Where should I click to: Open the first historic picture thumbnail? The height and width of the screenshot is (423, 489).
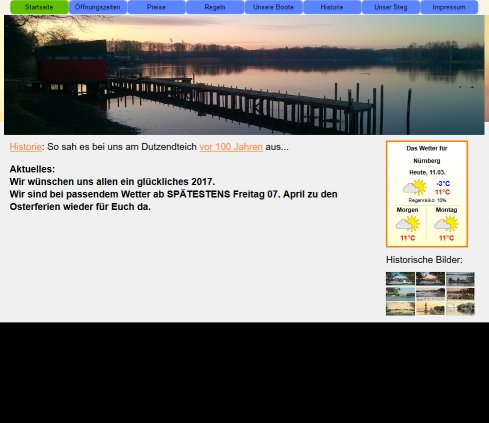(x=400, y=279)
